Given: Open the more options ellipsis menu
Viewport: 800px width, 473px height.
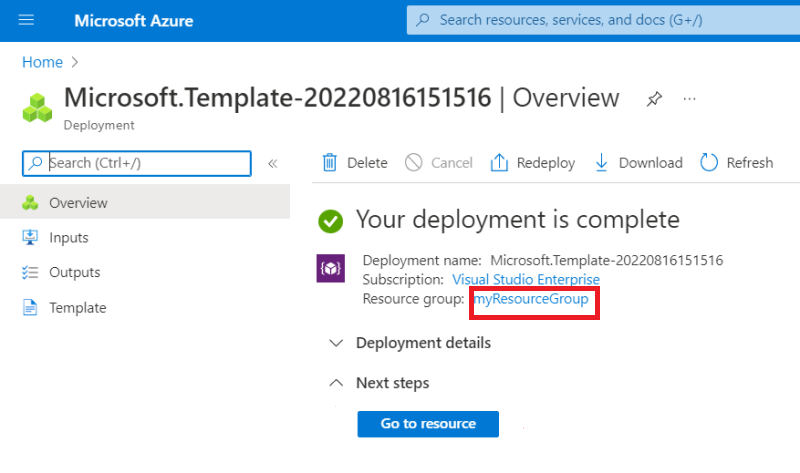Looking at the screenshot, I should click(x=689, y=99).
